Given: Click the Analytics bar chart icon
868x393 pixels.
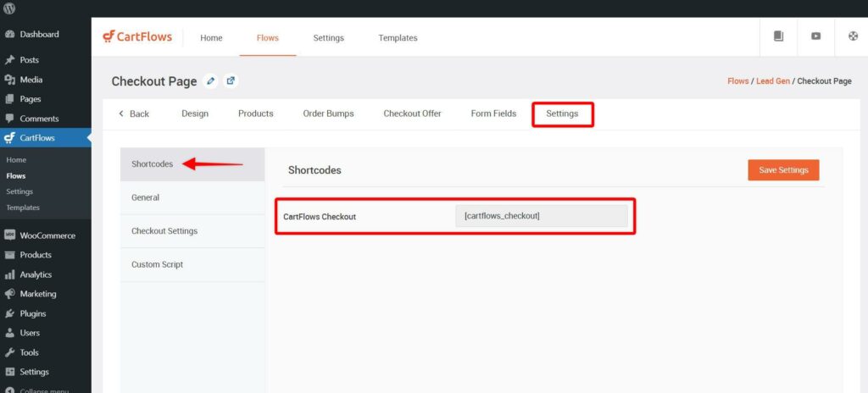Looking at the screenshot, I should [9, 274].
